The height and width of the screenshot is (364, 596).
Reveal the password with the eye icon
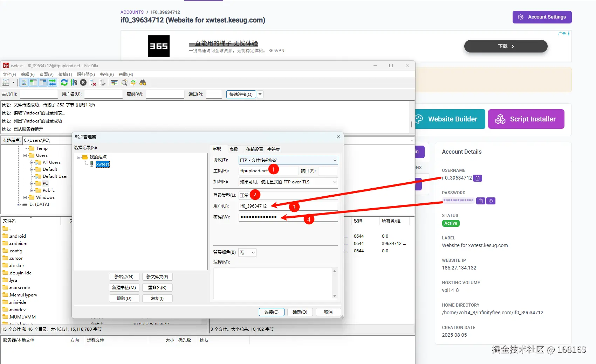[491, 201]
